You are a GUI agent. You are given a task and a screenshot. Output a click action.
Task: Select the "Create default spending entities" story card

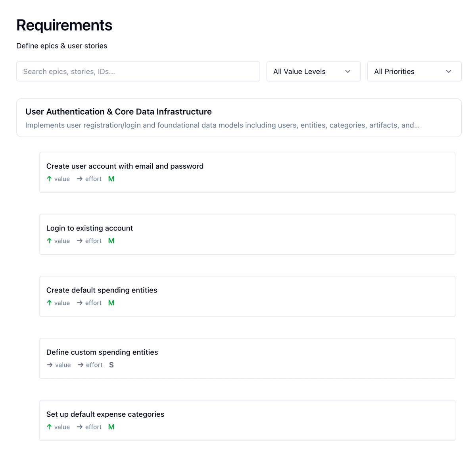tap(248, 296)
